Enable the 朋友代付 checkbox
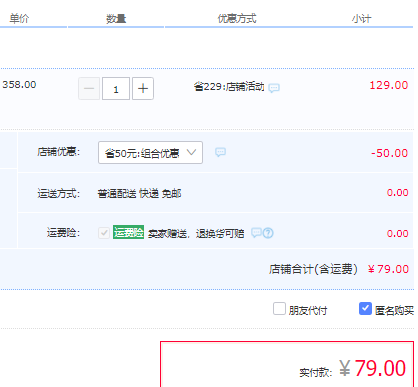Viewport: 418px width, 387px height. click(279, 309)
